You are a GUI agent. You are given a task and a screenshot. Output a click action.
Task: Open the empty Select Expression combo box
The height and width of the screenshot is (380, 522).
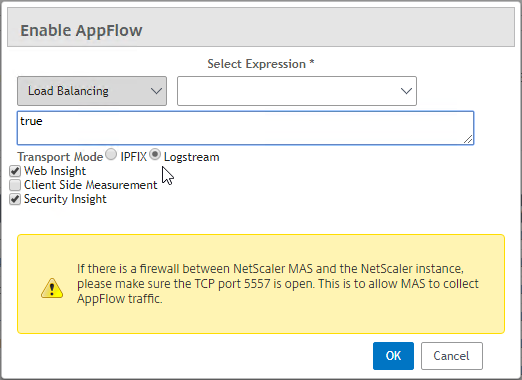tap(297, 91)
